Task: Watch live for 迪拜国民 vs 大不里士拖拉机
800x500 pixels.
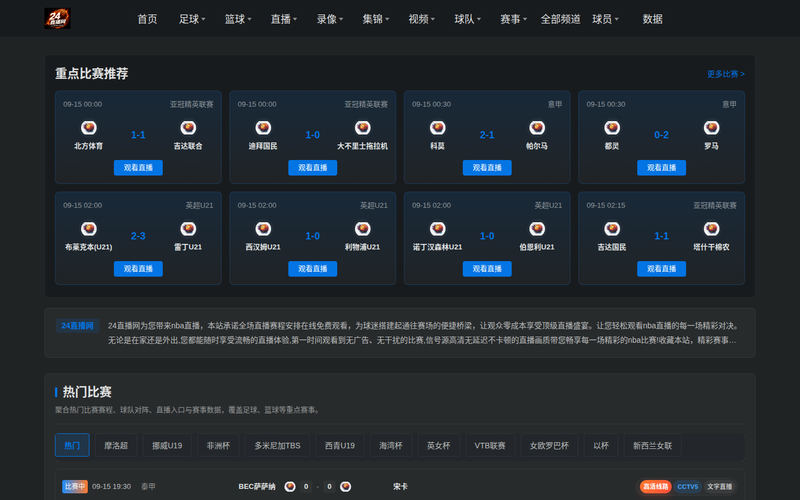Action: 313,167
